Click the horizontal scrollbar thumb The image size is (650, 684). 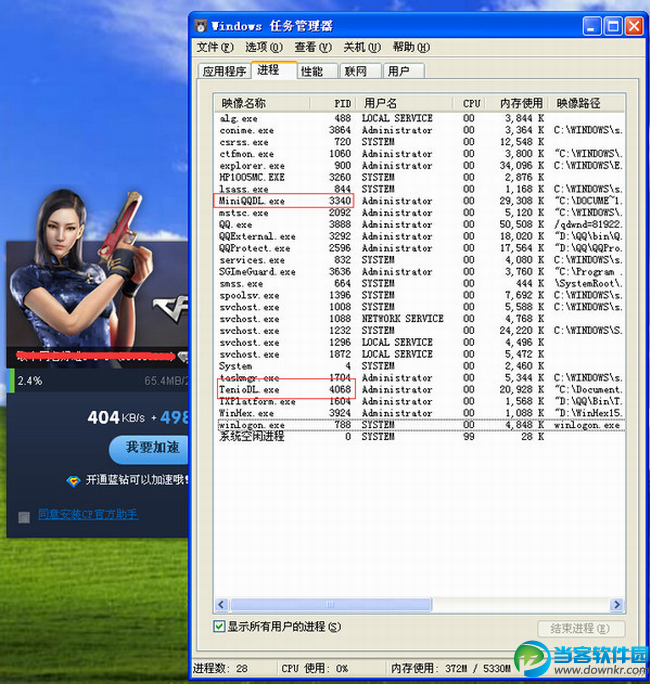[331, 605]
